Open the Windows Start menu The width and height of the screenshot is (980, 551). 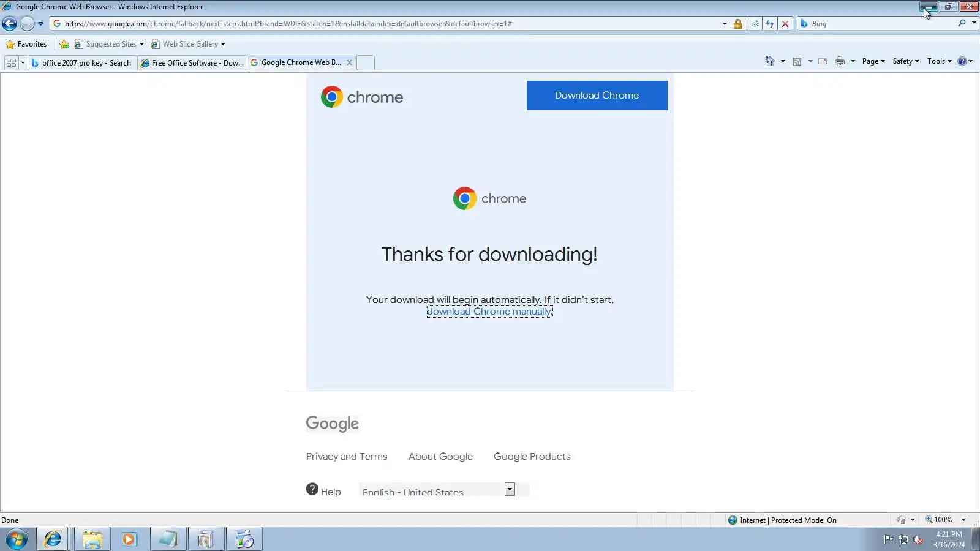[17, 539]
